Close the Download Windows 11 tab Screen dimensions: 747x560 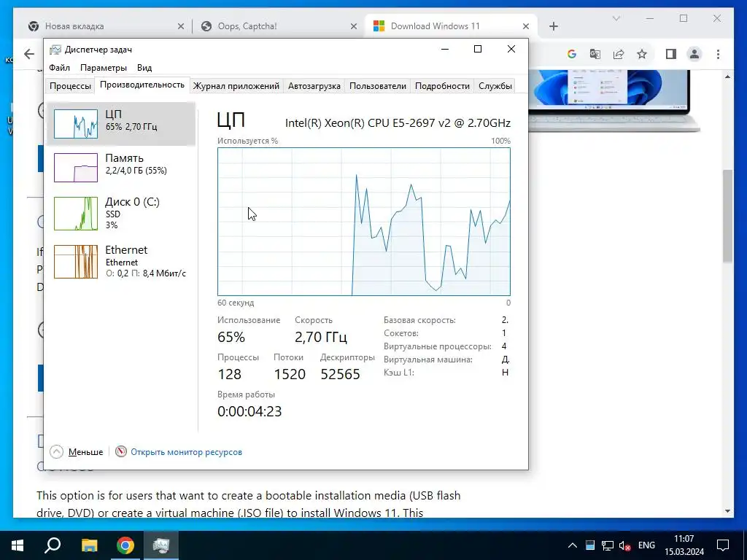coord(525,26)
